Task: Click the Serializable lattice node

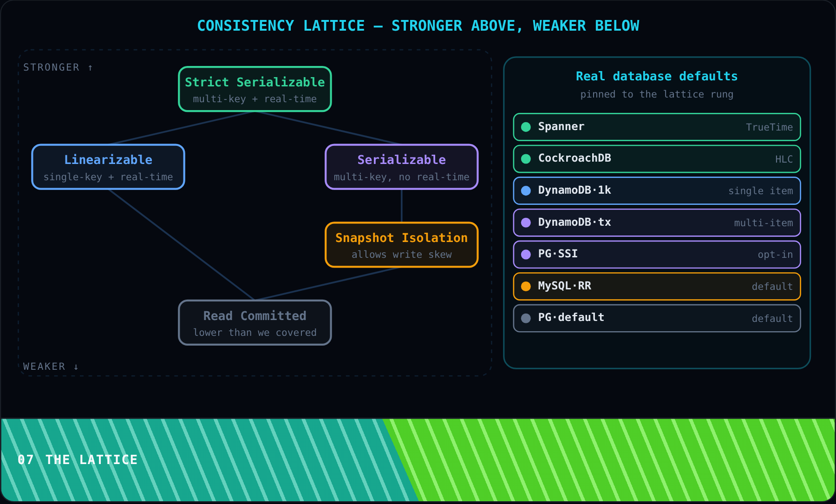Action: click(402, 167)
